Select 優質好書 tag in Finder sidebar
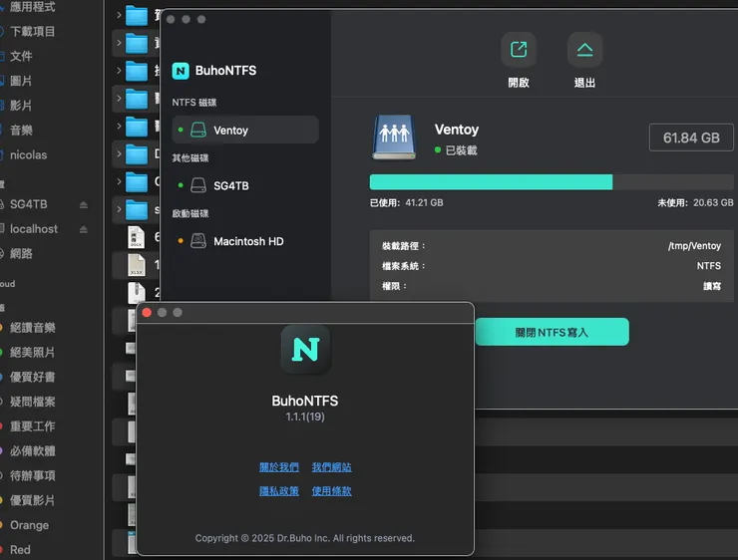 (33, 377)
